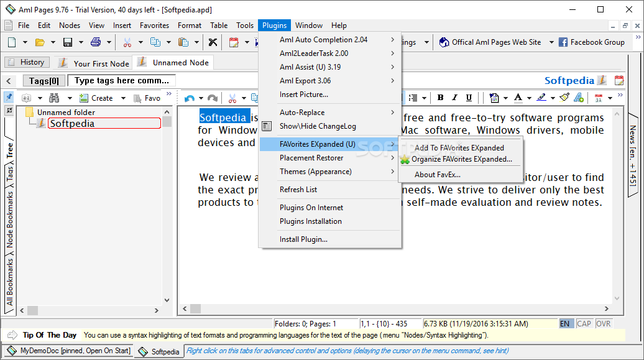
Task: Open the Open folder dropdown arrow
Action: [x=53, y=42]
